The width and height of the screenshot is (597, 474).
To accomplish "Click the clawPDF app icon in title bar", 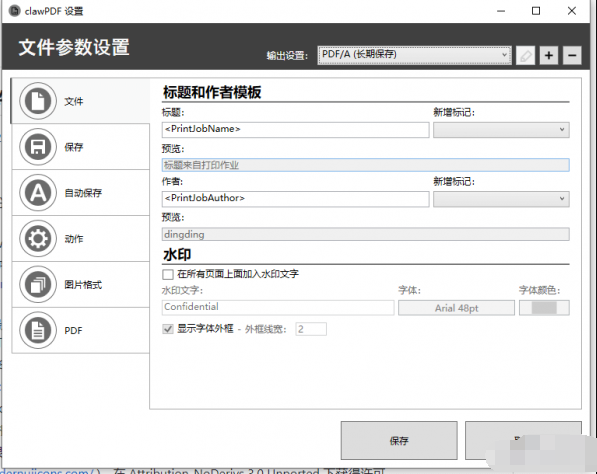I will click(x=14, y=11).
